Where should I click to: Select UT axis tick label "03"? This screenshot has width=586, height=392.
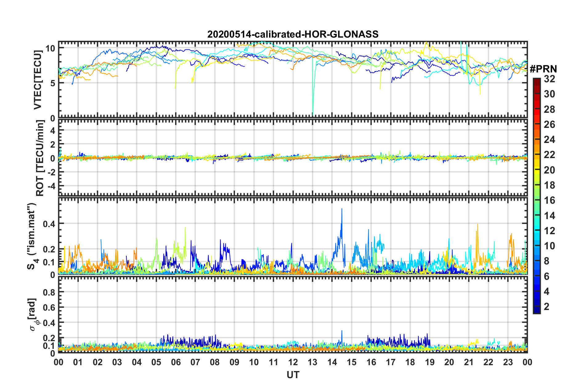(117, 362)
